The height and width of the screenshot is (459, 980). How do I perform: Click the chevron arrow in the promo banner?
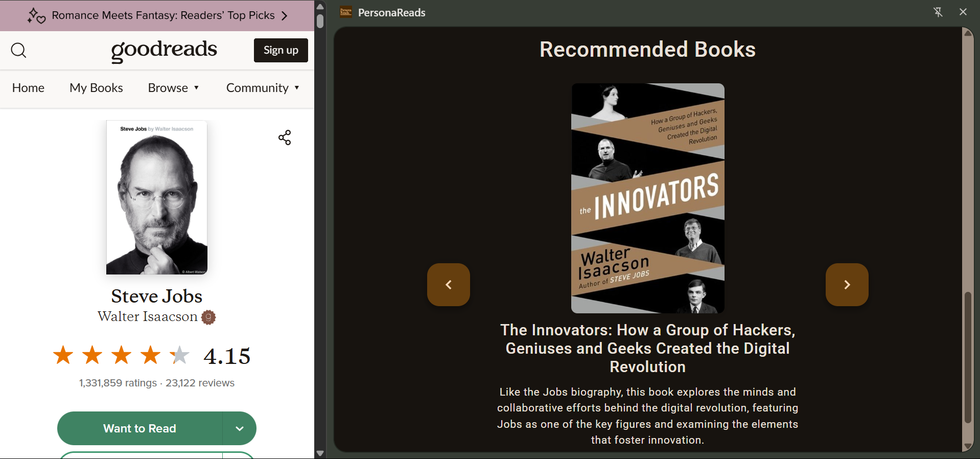tap(285, 16)
